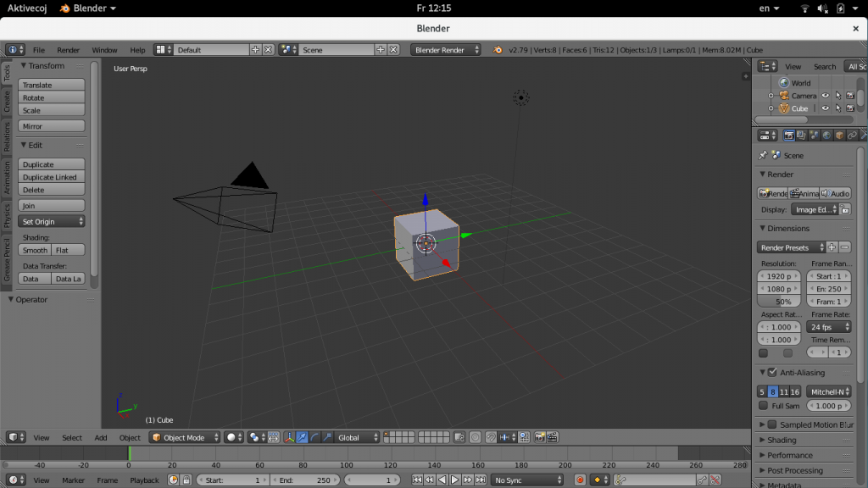Toggle Cube visibility eye icon
Viewport: 868px width, 488px height.
pos(825,108)
